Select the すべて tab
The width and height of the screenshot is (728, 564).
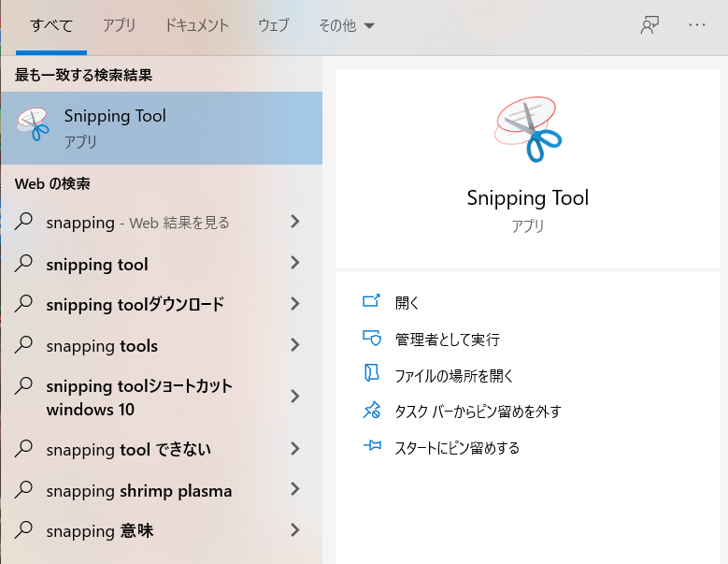click(51, 25)
